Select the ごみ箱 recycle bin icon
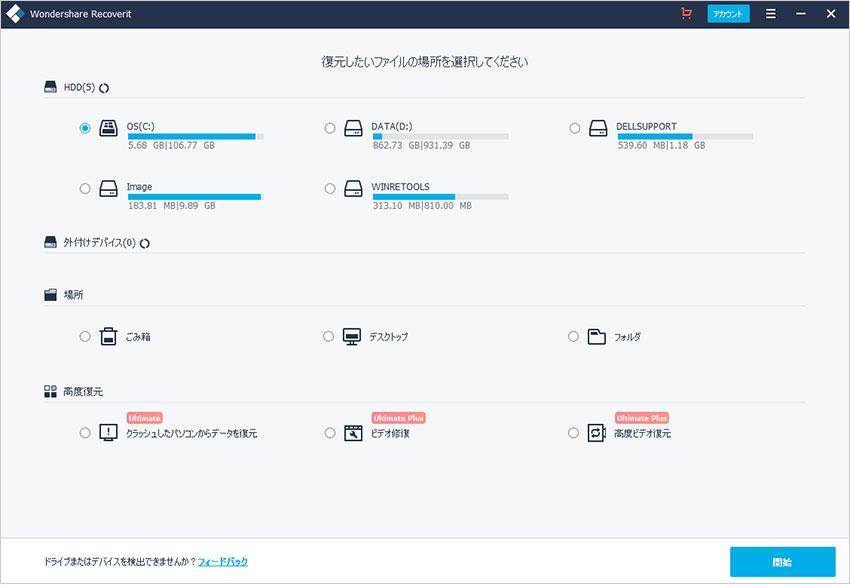 108,337
